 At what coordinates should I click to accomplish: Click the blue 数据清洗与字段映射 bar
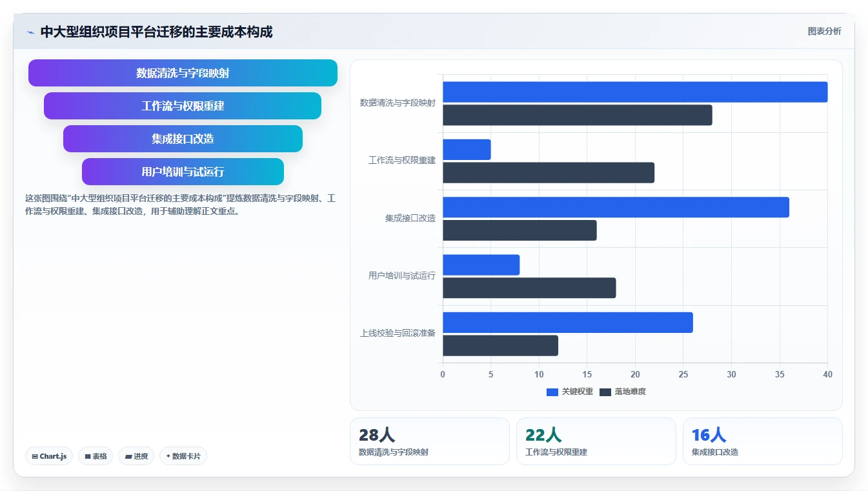(x=635, y=92)
